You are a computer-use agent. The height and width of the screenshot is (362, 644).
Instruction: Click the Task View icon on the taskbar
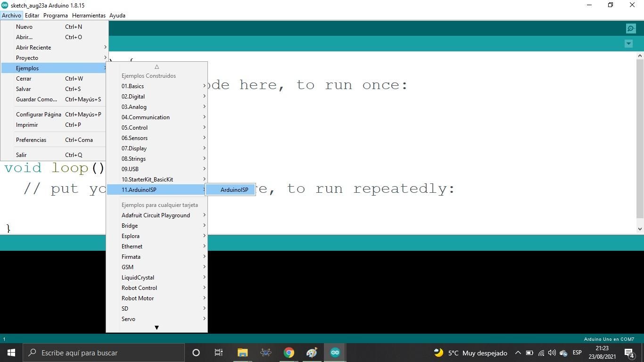(218, 352)
